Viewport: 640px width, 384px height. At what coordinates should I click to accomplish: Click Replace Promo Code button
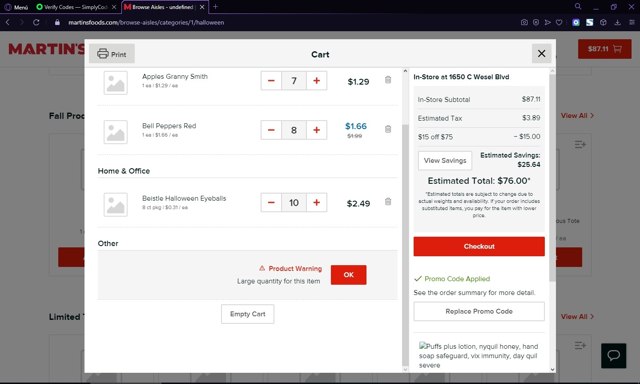[x=479, y=311]
